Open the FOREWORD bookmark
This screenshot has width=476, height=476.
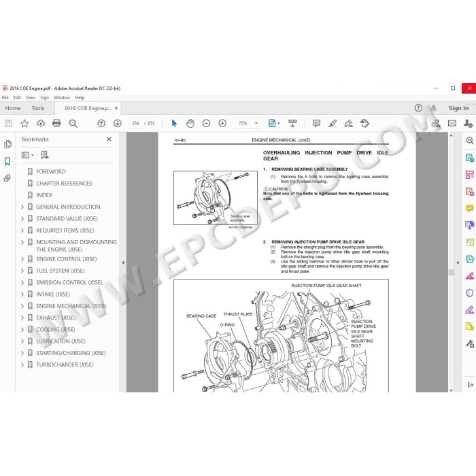(51, 171)
